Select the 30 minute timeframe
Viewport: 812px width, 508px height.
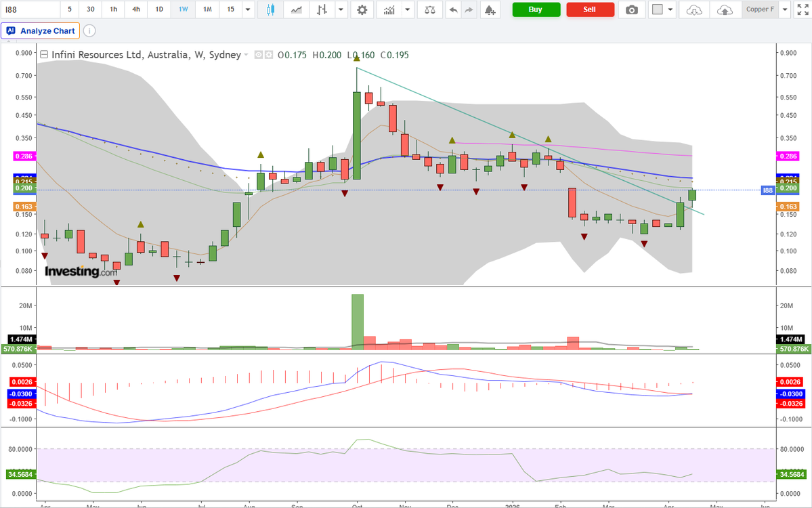(x=91, y=9)
